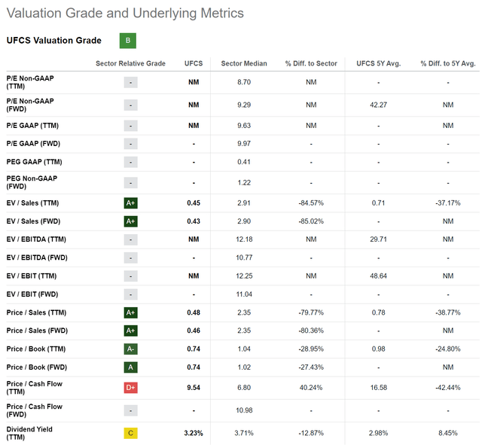Click the A- grade badge for Price / Book (TTM)
This screenshot has width=482, height=448.
[130, 349]
